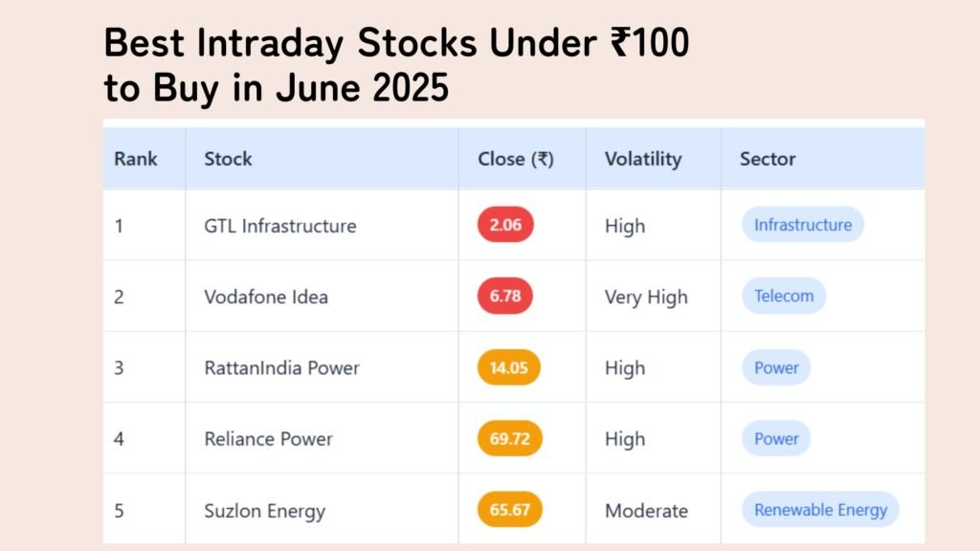Select the Sector column header
Viewport: 980px width, 551px height.
point(768,159)
